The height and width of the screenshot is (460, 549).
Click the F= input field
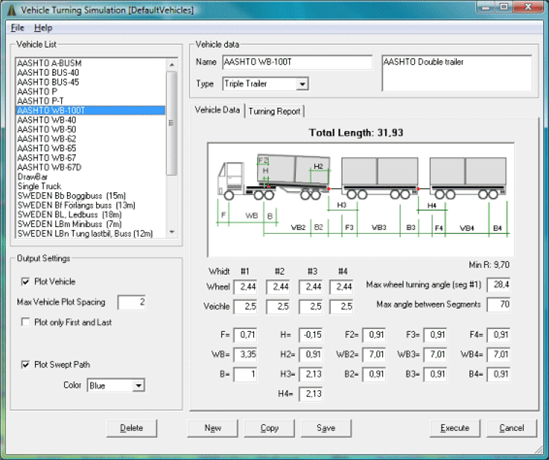(245, 335)
